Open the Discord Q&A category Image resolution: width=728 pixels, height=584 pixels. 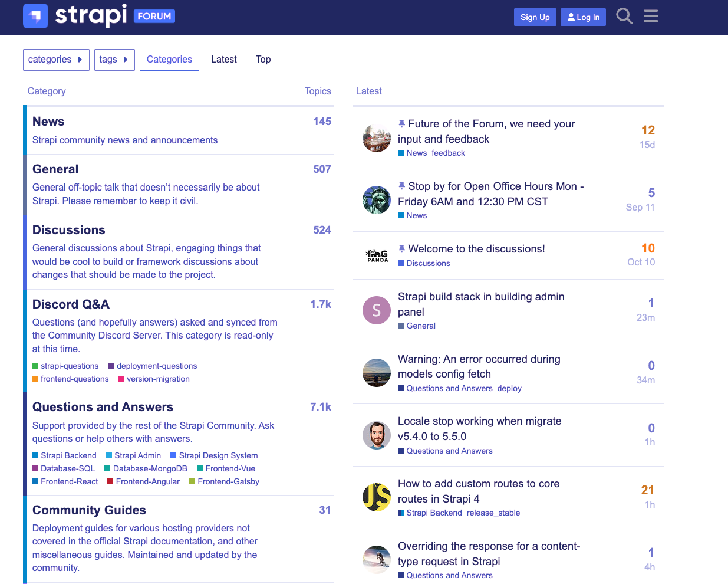click(71, 304)
